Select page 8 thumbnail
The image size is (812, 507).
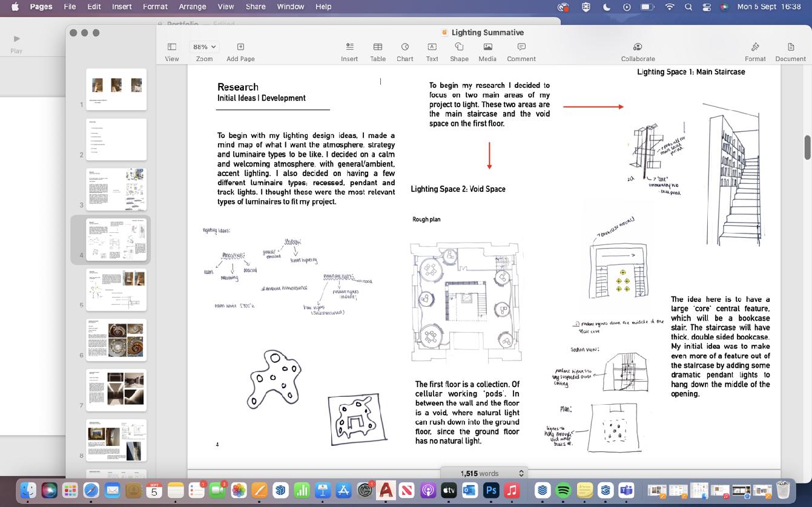pyautogui.click(x=116, y=440)
